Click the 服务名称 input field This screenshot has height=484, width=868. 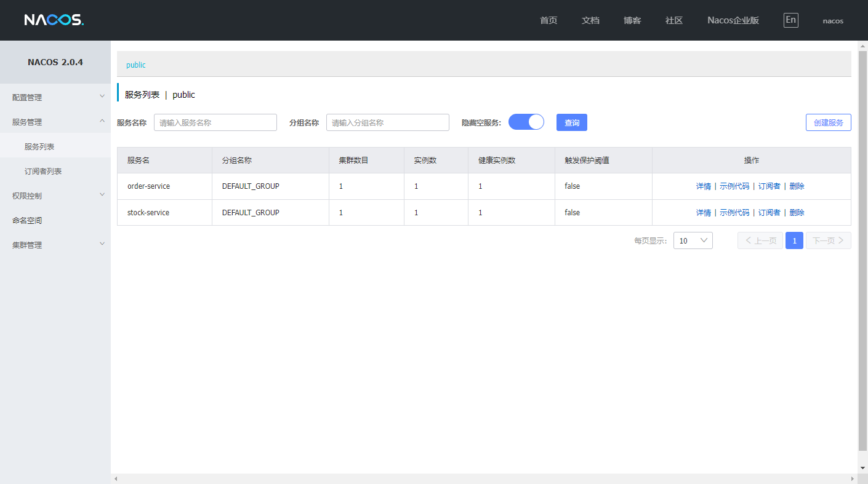[x=215, y=122]
